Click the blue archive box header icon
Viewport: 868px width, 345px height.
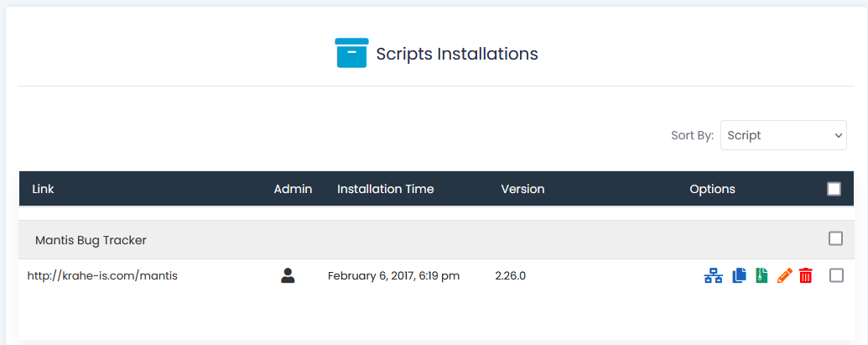351,53
